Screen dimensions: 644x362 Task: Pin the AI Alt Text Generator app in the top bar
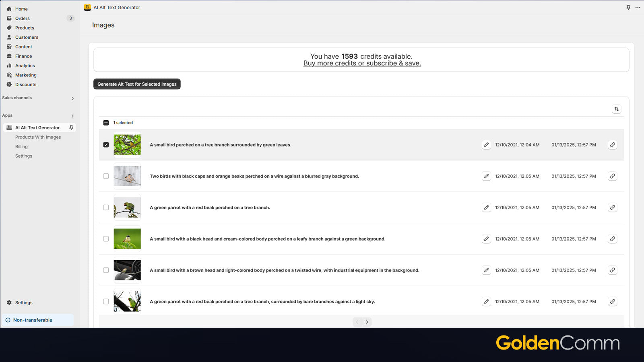(x=628, y=7)
